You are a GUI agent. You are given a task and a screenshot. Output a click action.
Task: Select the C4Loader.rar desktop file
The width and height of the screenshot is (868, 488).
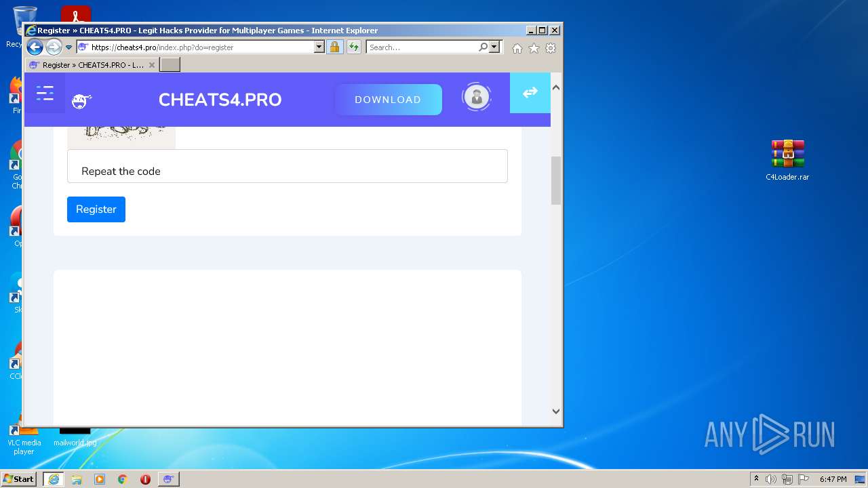coord(787,160)
